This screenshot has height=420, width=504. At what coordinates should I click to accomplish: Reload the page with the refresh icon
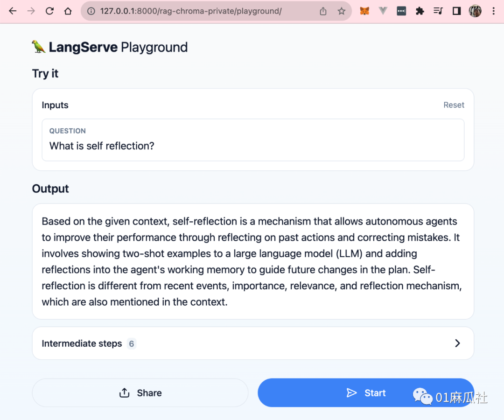click(x=49, y=11)
